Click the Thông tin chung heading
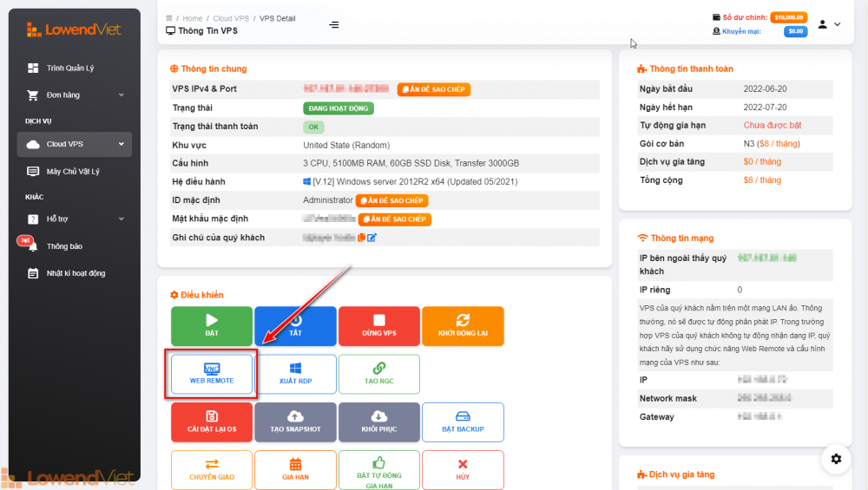 pos(208,69)
